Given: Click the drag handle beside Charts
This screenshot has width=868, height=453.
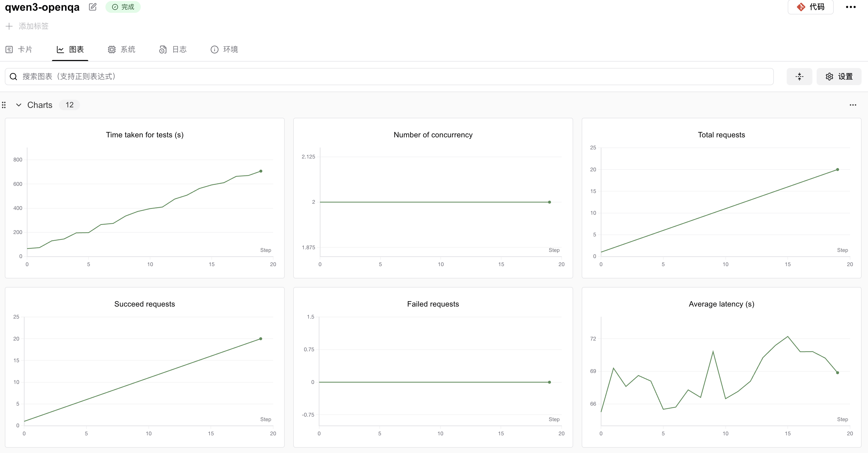Looking at the screenshot, I should point(4,105).
